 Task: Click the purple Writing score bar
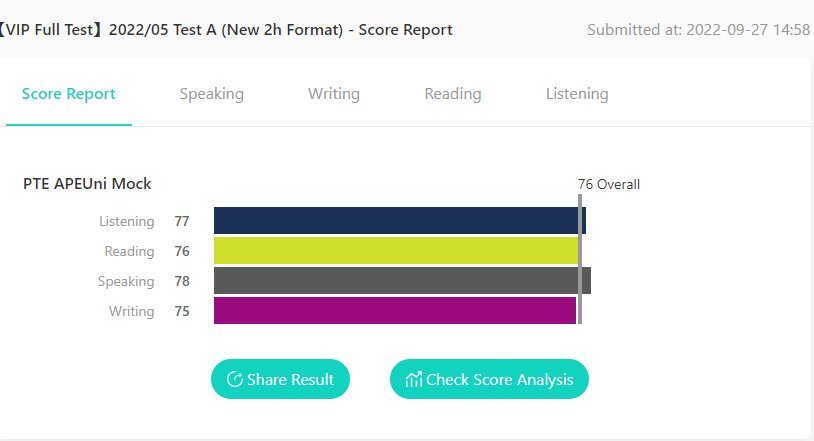coord(395,311)
